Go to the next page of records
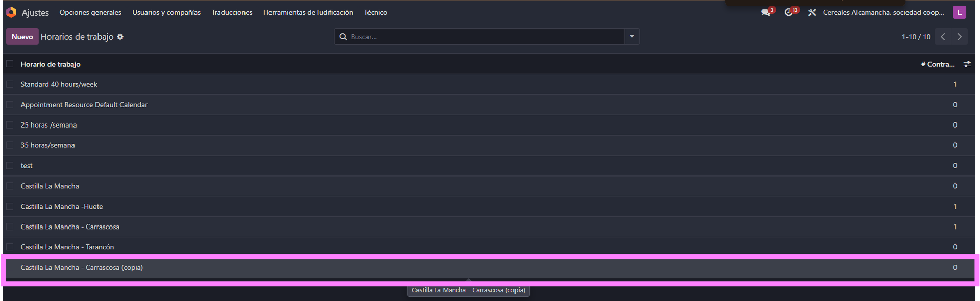Image resolution: width=980 pixels, height=301 pixels. pyautogui.click(x=960, y=37)
